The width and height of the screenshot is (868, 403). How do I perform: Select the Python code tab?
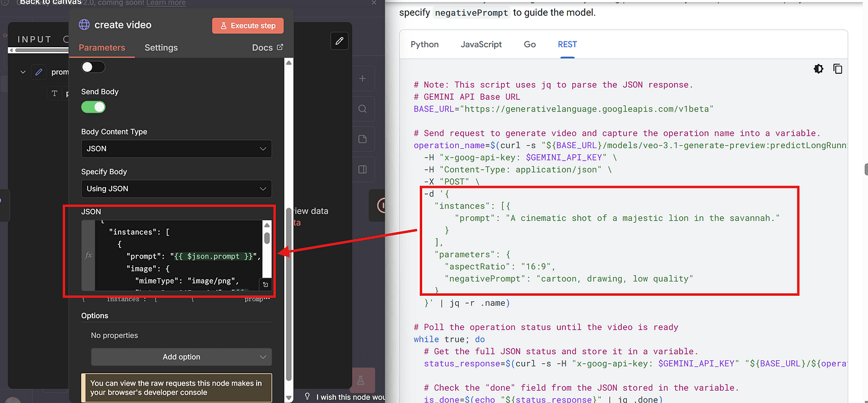425,44
